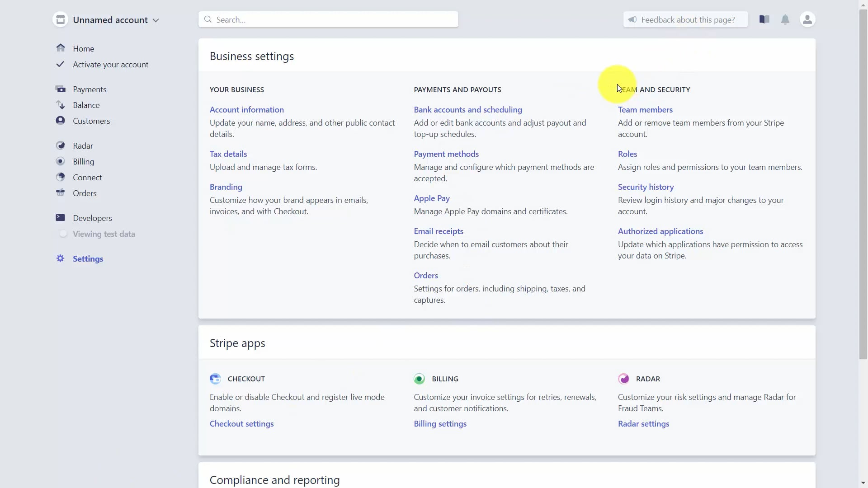Open the notifications bell
868x488 pixels.
coord(786,19)
